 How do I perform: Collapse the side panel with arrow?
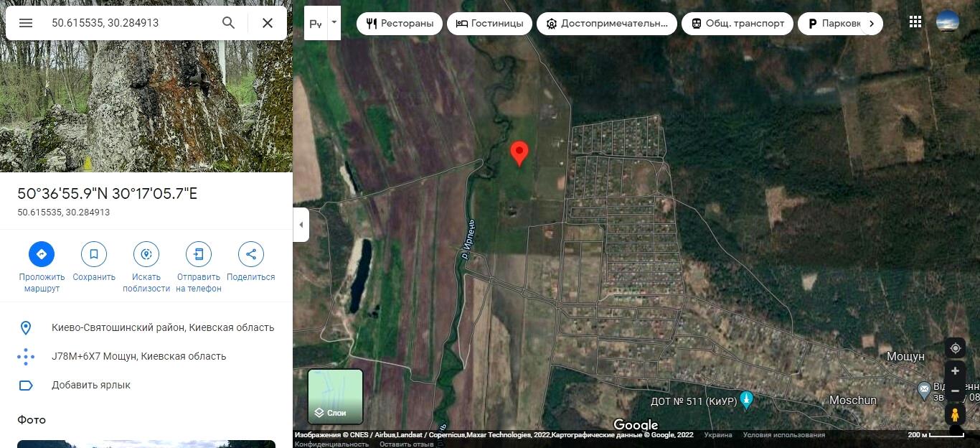tap(301, 225)
